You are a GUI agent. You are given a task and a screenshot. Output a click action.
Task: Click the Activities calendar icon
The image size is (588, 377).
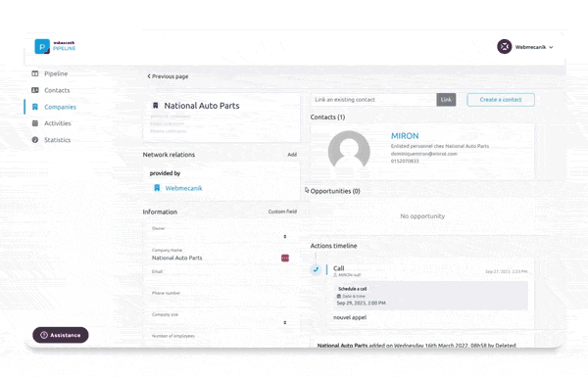click(35, 123)
